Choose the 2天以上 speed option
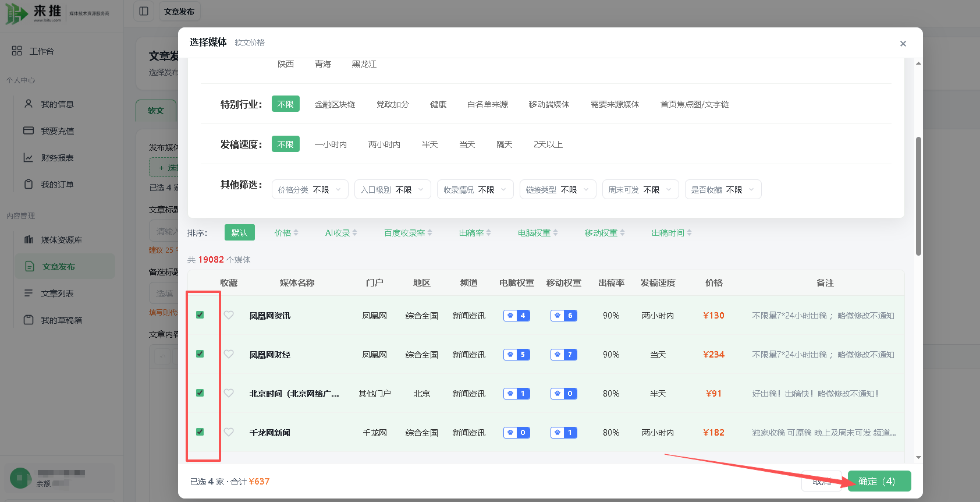The width and height of the screenshot is (980, 502). pos(548,144)
